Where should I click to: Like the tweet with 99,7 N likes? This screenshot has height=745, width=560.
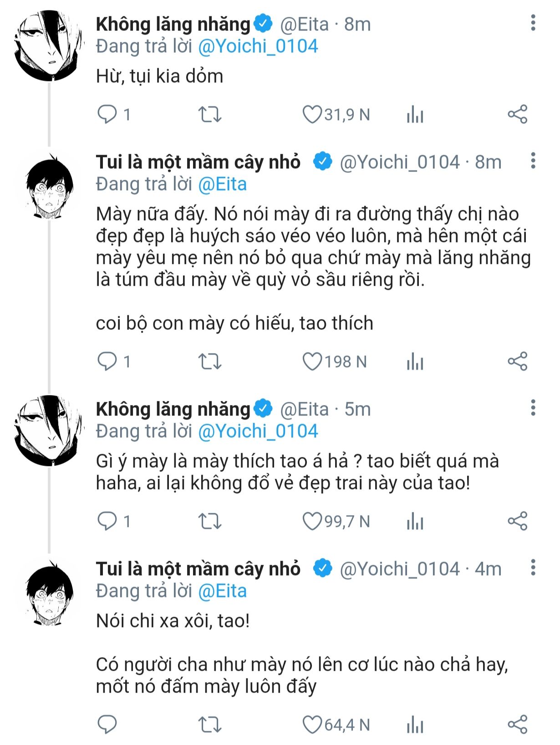[312, 522]
